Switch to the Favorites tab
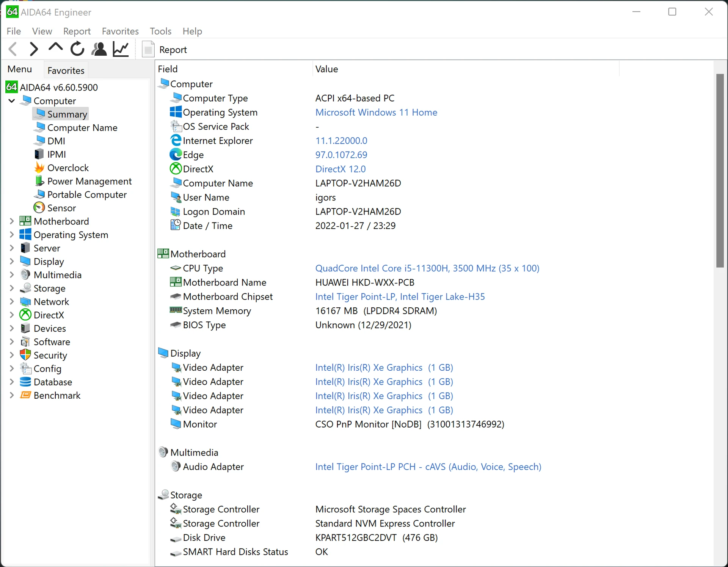728x567 pixels. click(x=66, y=70)
